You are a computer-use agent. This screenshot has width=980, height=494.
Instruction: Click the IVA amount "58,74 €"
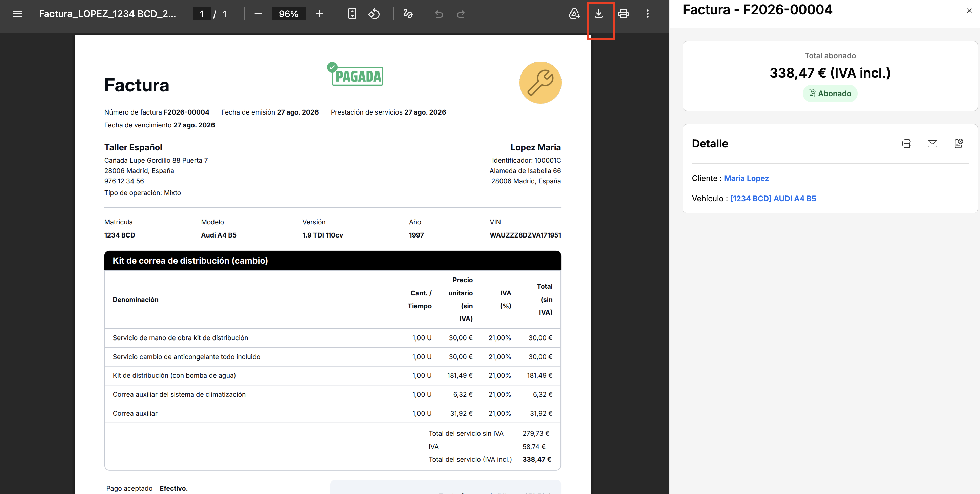click(534, 447)
